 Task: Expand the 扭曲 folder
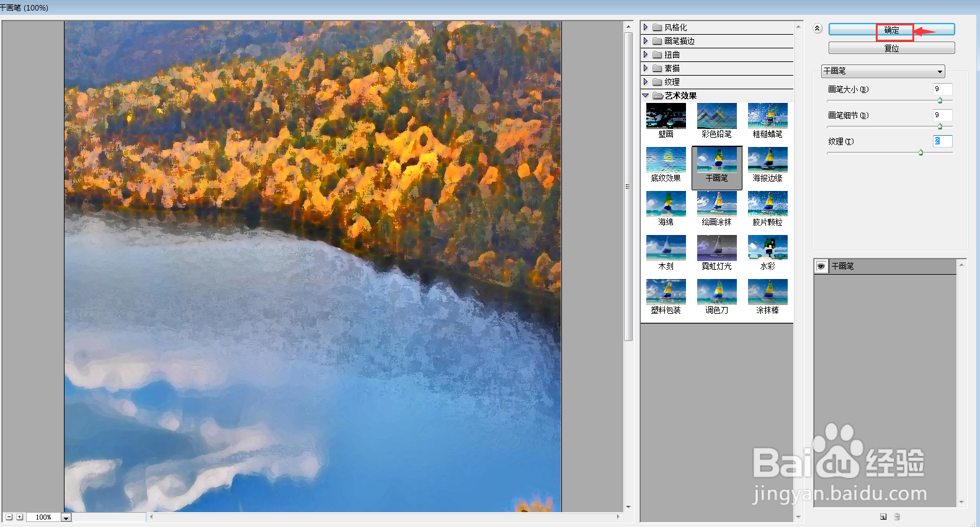pos(646,55)
